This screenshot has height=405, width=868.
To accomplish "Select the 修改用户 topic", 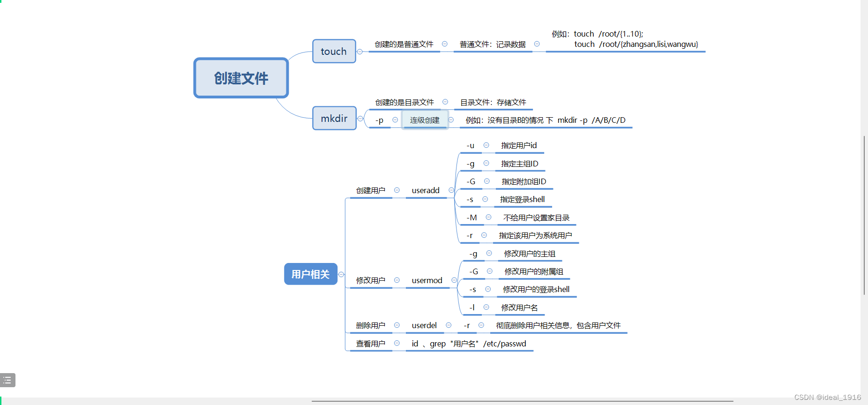I will pyautogui.click(x=371, y=280).
